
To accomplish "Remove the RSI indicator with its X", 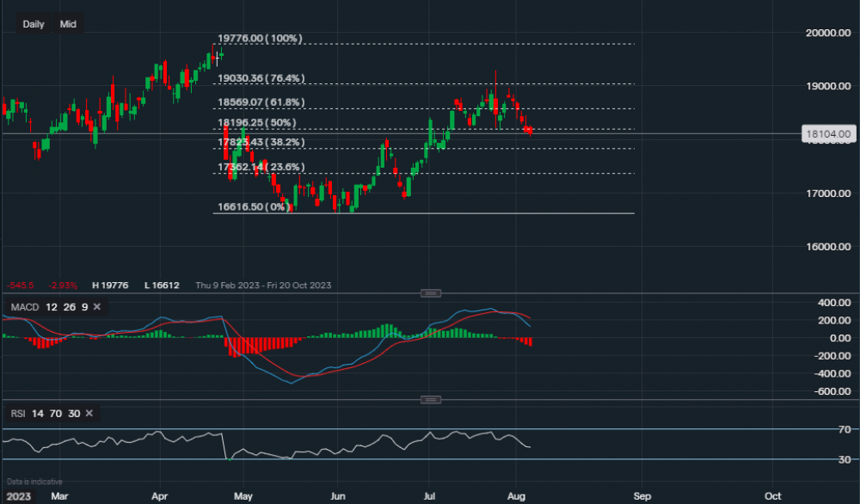I will pyautogui.click(x=88, y=414).
